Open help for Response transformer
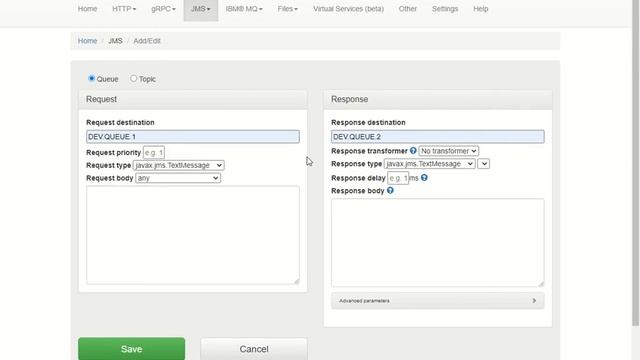Screen dimensions: 640x360 [413, 151]
